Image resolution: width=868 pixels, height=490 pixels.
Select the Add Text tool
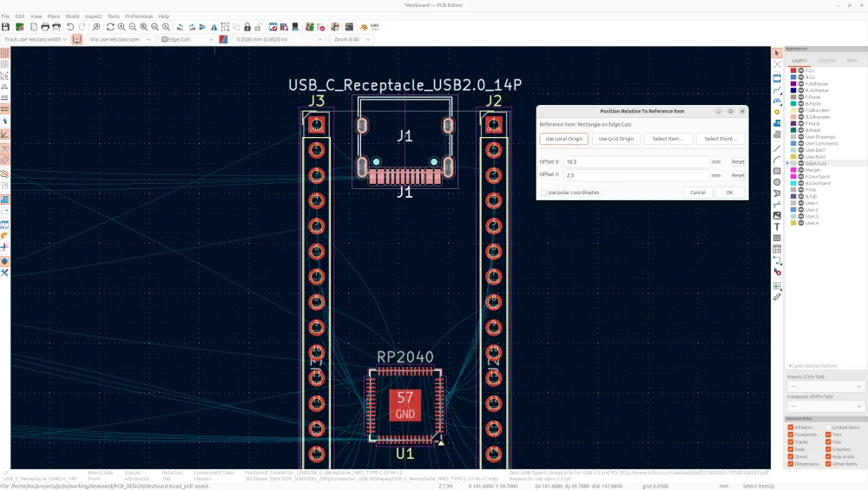tap(777, 226)
